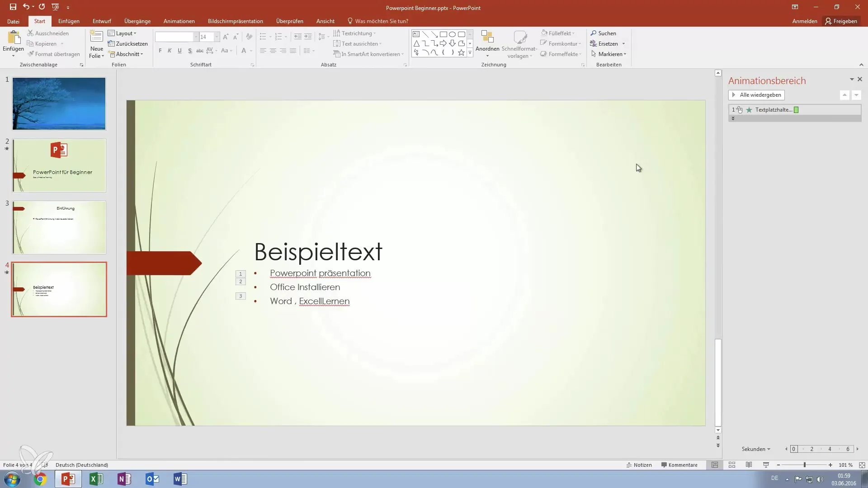Switch to the Übergänge tab
Image resolution: width=868 pixels, height=488 pixels.
click(x=137, y=21)
